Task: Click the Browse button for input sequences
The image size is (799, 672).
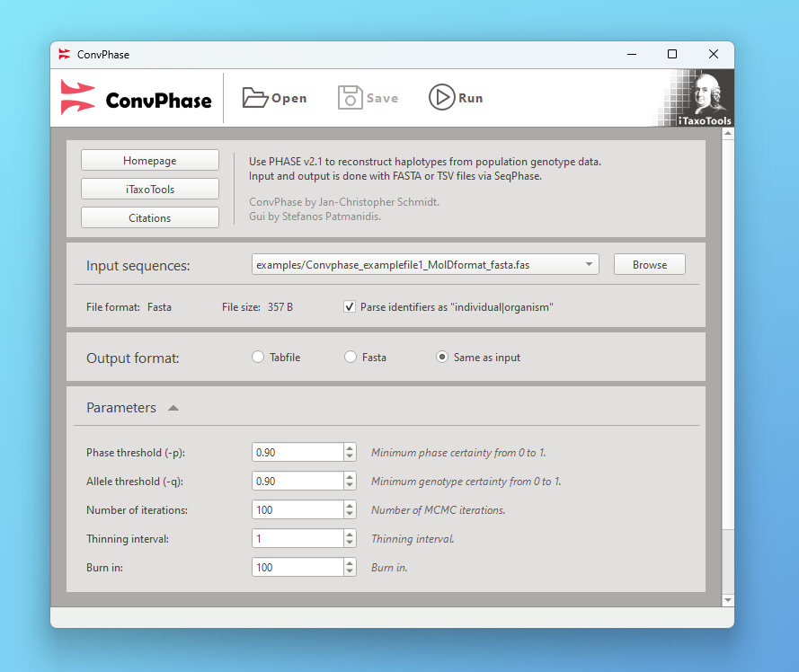Action: tap(649, 264)
